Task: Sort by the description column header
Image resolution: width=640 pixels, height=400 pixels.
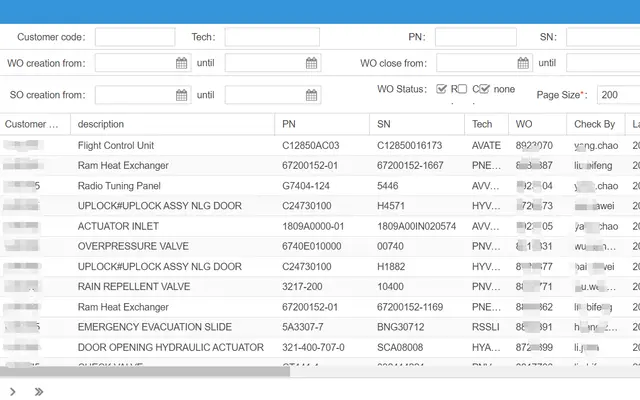Action: coord(173,124)
